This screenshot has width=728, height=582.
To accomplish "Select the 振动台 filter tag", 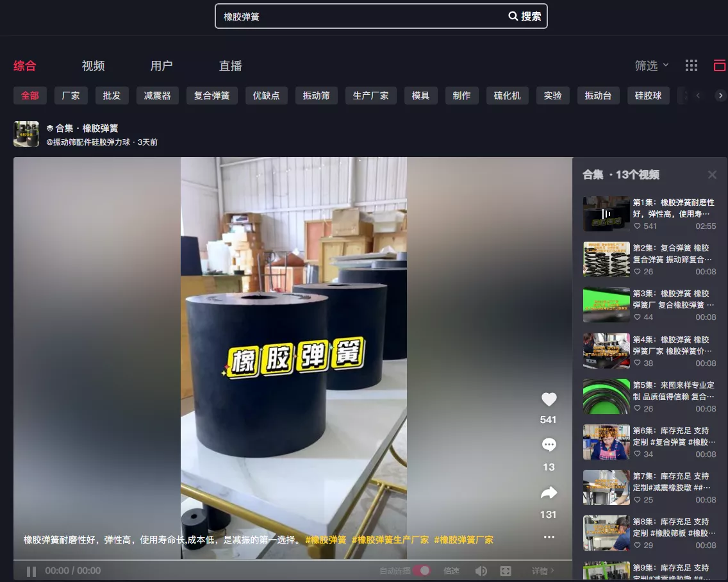I will click(x=598, y=96).
